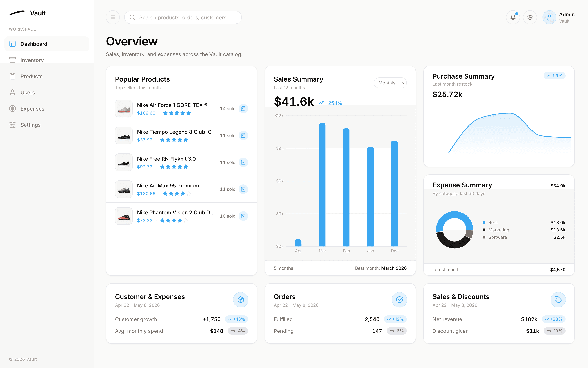Screen dimensions: 588x368
Task: Click bag icon for Nike Free RN Flyknit
Action: pos(243,162)
